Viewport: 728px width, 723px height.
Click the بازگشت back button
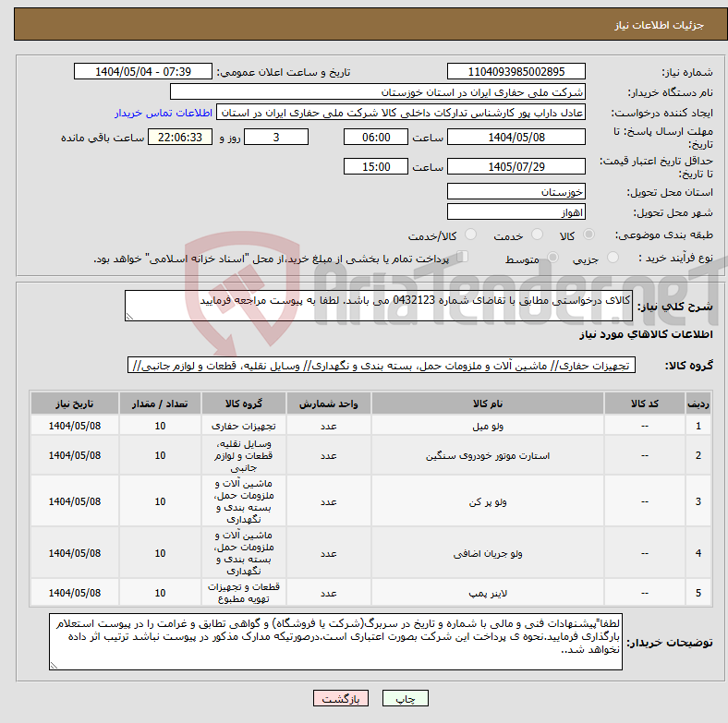pyautogui.click(x=341, y=698)
